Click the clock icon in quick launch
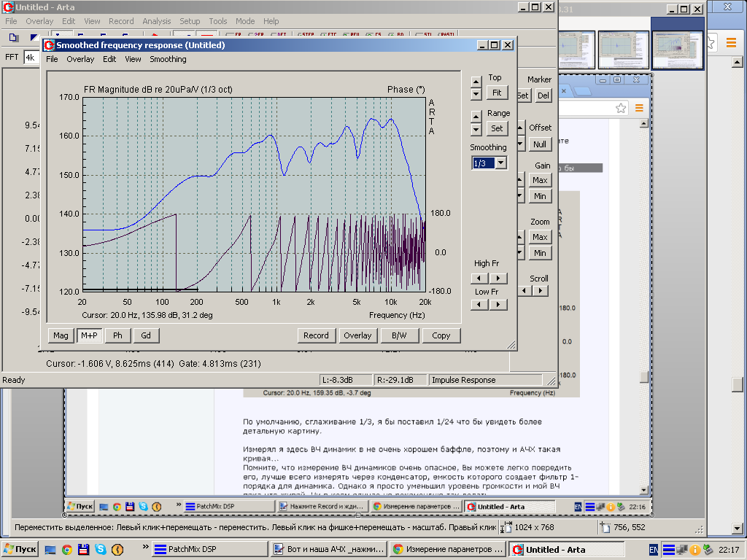This screenshot has width=747, height=560. point(117,550)
